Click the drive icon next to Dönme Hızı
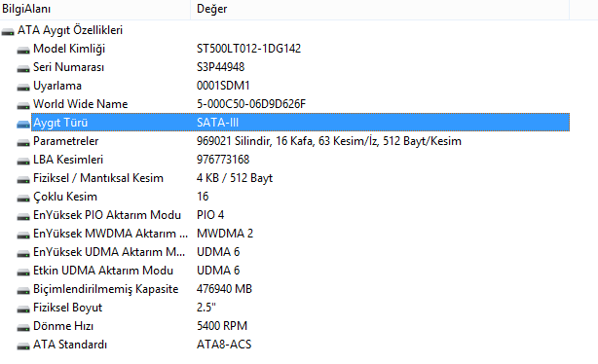Screen dimensions: 598x364 click(23, 327)
